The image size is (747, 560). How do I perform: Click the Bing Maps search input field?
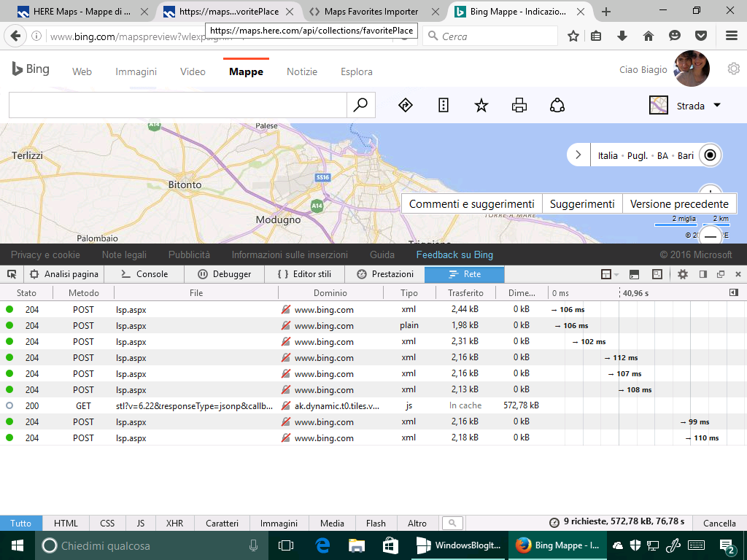pos(178,105)
